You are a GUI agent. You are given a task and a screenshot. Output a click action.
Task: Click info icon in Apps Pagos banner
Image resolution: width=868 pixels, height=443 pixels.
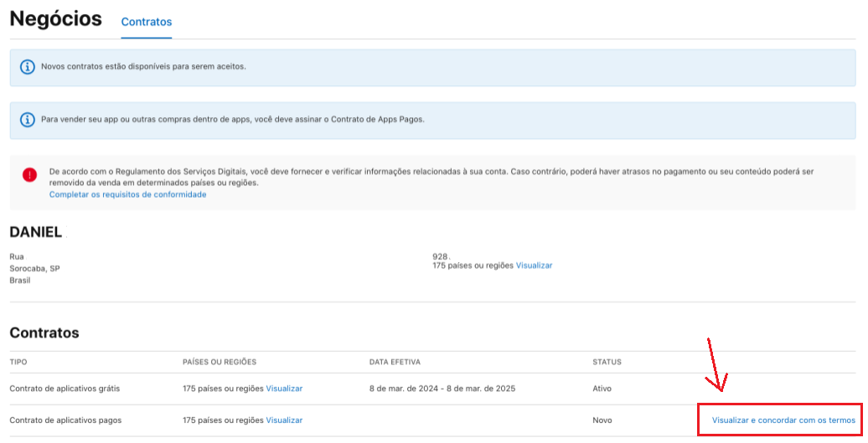pyautogui.click(x=27, y=120)
